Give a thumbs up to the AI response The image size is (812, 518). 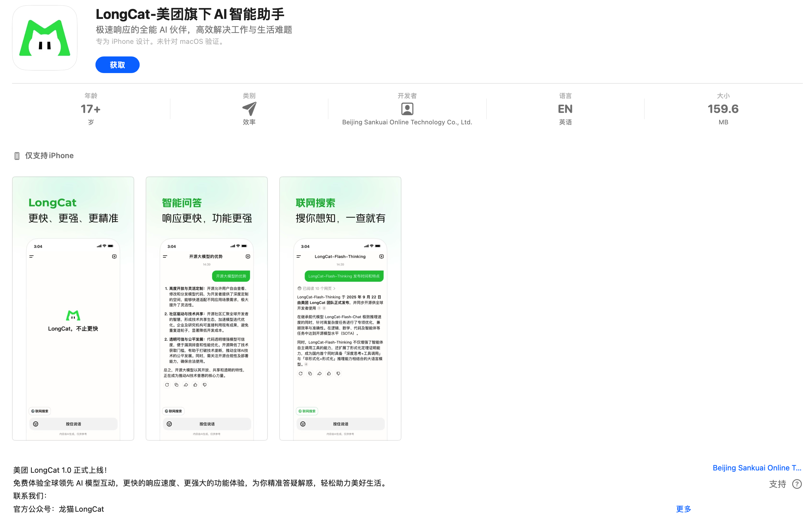tap(195, 384)
